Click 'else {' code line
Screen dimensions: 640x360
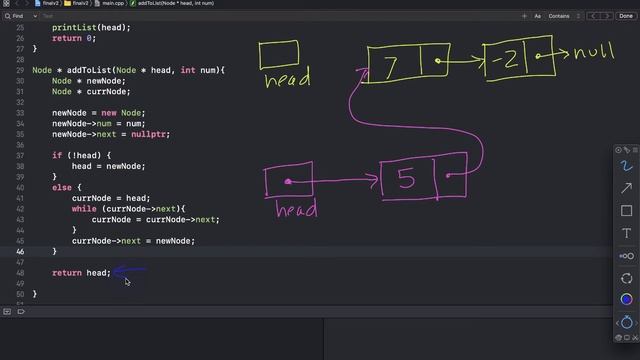67,187
